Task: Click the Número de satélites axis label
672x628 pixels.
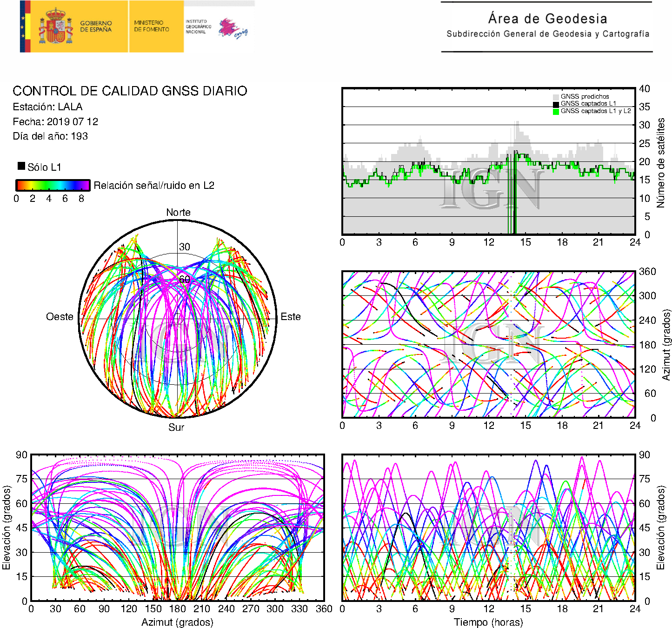Action: point(660,162)
